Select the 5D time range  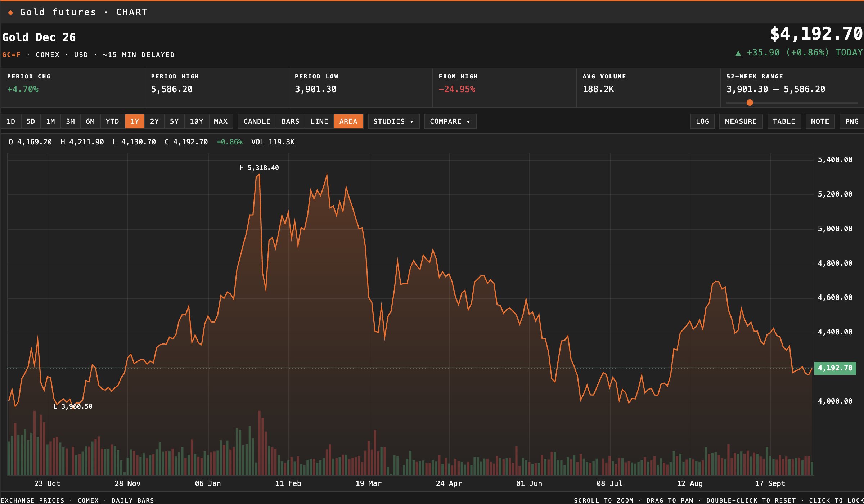click(31, 121)
